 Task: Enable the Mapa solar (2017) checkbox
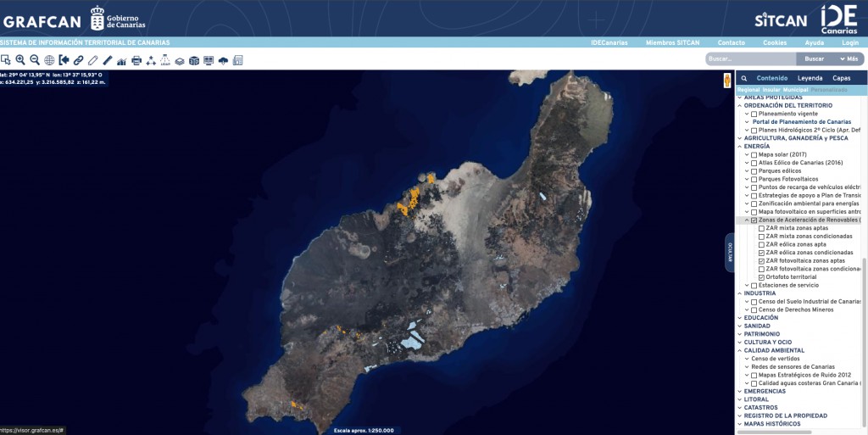[754, 154]
